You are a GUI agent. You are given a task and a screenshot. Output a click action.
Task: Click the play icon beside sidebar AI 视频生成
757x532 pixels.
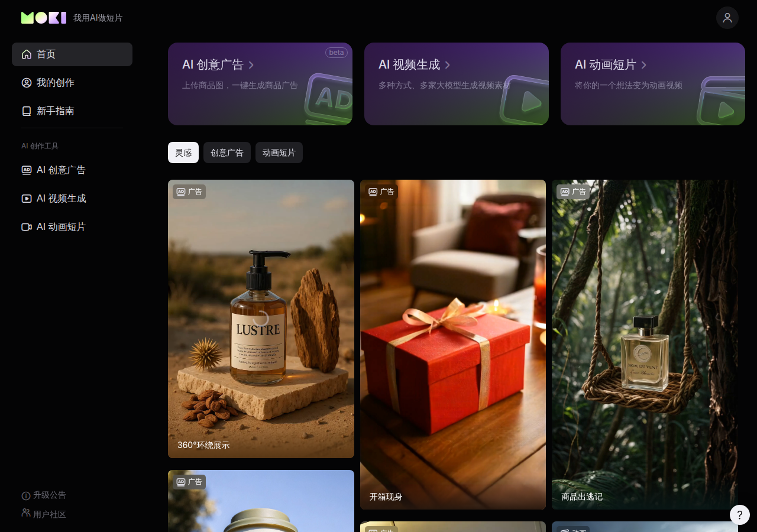click(x=27, y=199)
